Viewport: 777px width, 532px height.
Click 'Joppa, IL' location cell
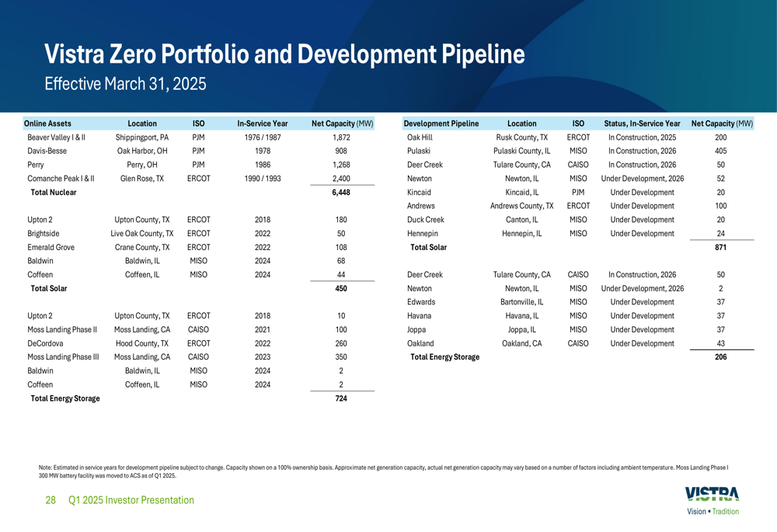point(522,329)
